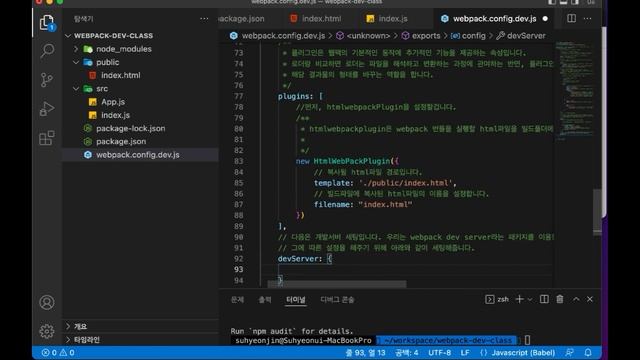
Task: Open the Run and Debug view
Action: (x=47, y=109)
